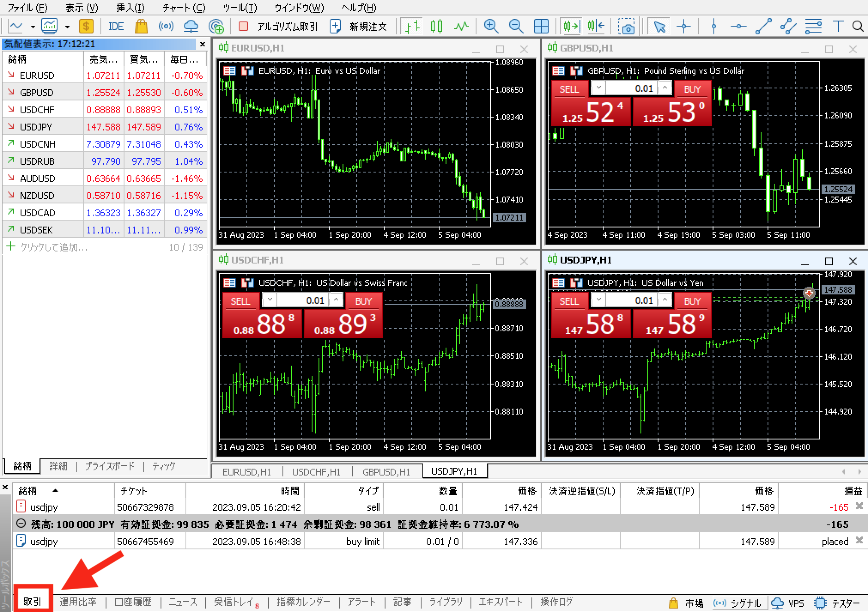Click the USDJPY volume input field
The height and width of the screenshot is (612, 868).
coord(632,300)
